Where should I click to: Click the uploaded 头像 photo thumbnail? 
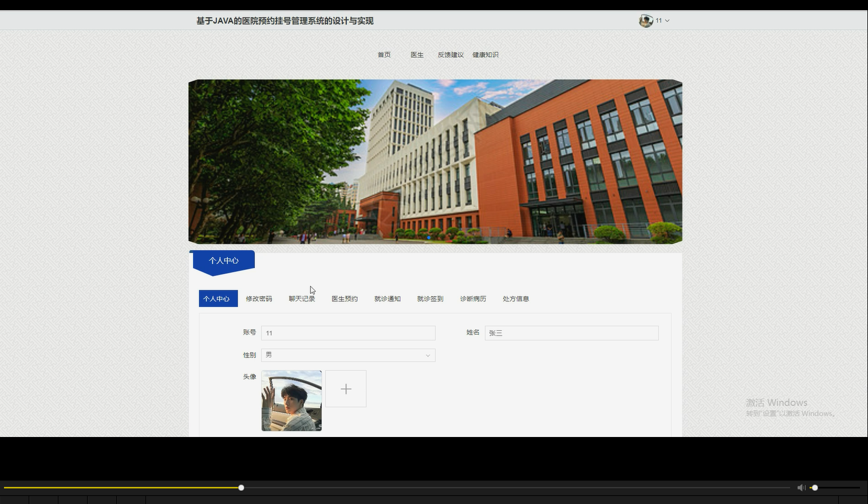[x=291, y=400]
